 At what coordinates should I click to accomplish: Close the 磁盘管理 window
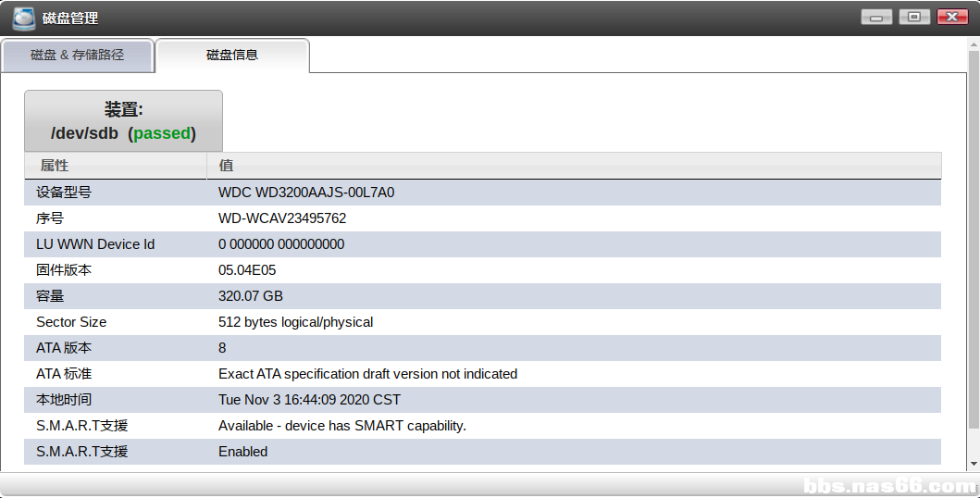(952, 17)
